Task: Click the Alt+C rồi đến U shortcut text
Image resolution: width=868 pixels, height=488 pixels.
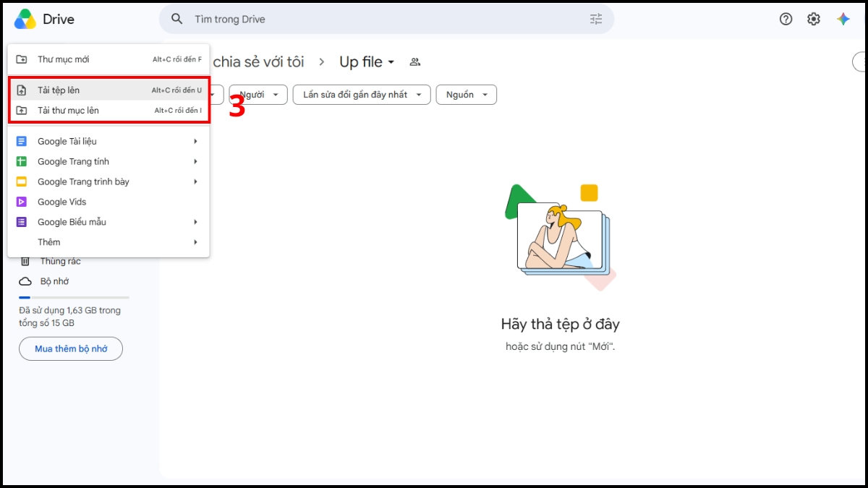Action: click(x=176, y=90)
